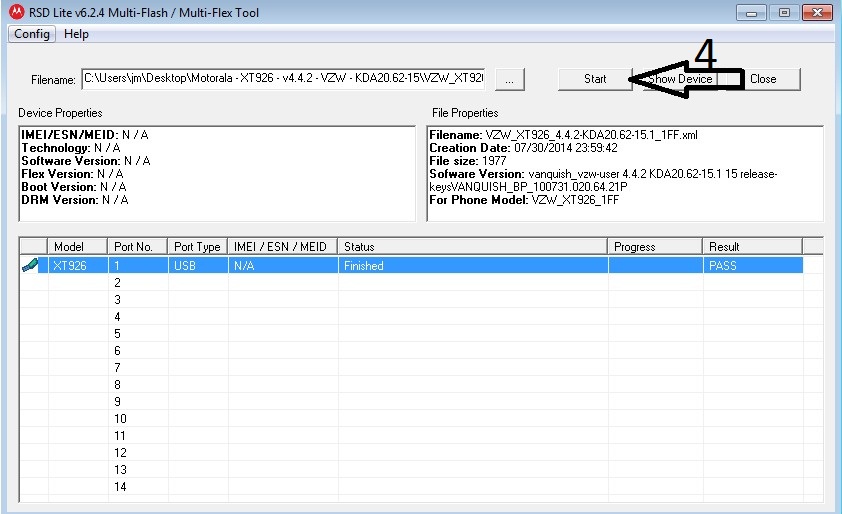The height and width of the screenshot is (514, 842).
Task: Minimize the RSD Lite window
Action: tap(751, 12)
